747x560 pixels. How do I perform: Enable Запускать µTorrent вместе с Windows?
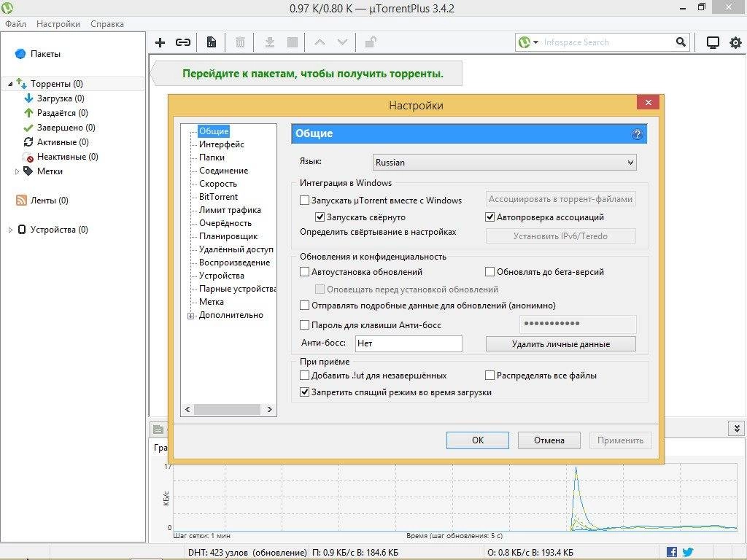[x=304, y=200]
